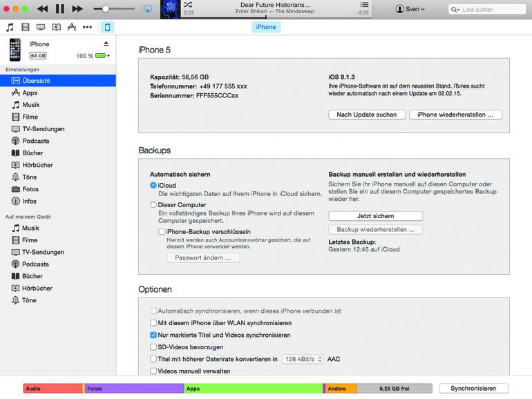Click the Synchronisieren button
532x399 pixels.
474,389
